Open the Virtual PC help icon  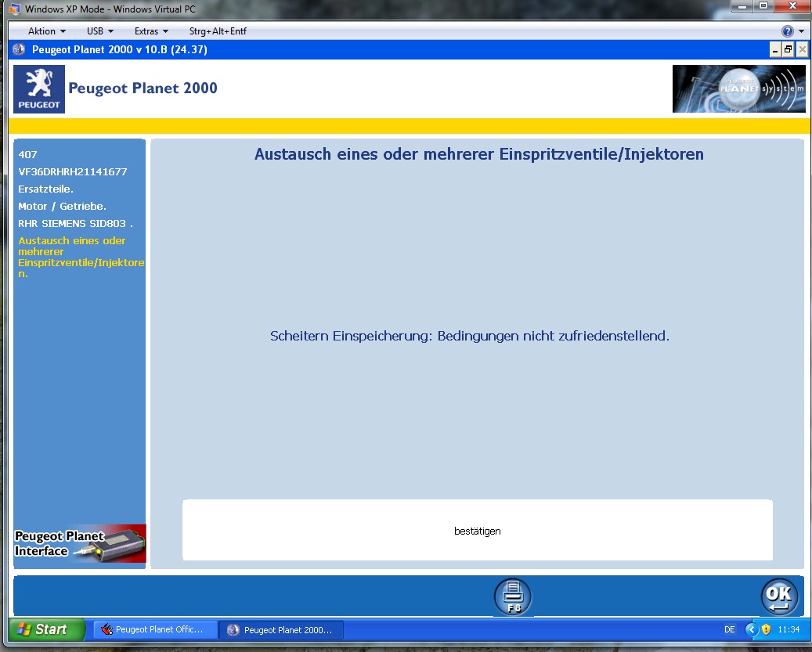[x=788, y=31]
